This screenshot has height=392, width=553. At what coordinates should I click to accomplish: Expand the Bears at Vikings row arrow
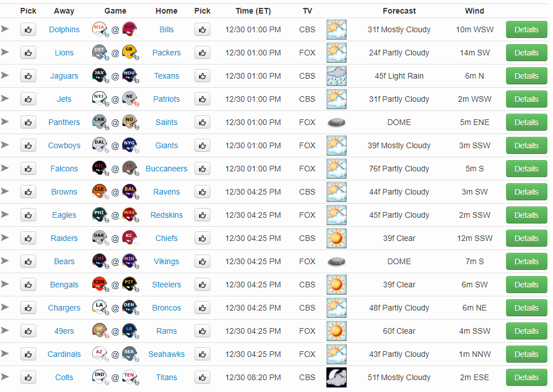click(5, 260)
